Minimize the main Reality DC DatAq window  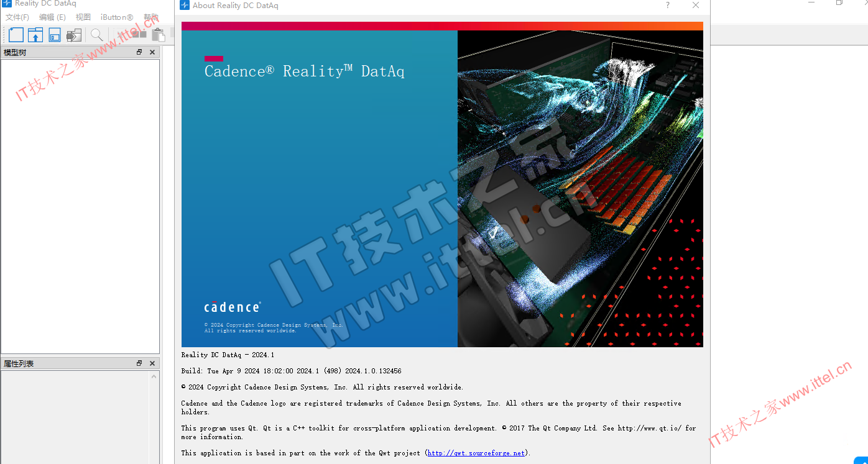coord(812,3)
